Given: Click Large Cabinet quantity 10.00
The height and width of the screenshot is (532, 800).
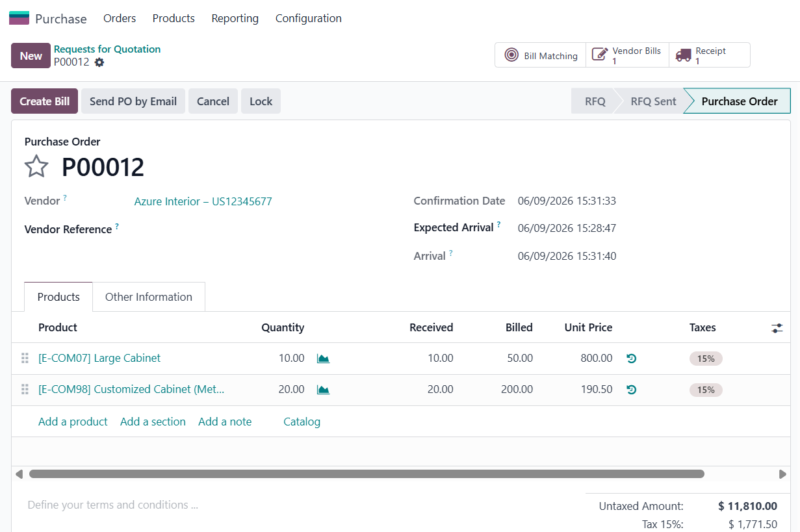Looking at the screenshot, I should point(291,359).
